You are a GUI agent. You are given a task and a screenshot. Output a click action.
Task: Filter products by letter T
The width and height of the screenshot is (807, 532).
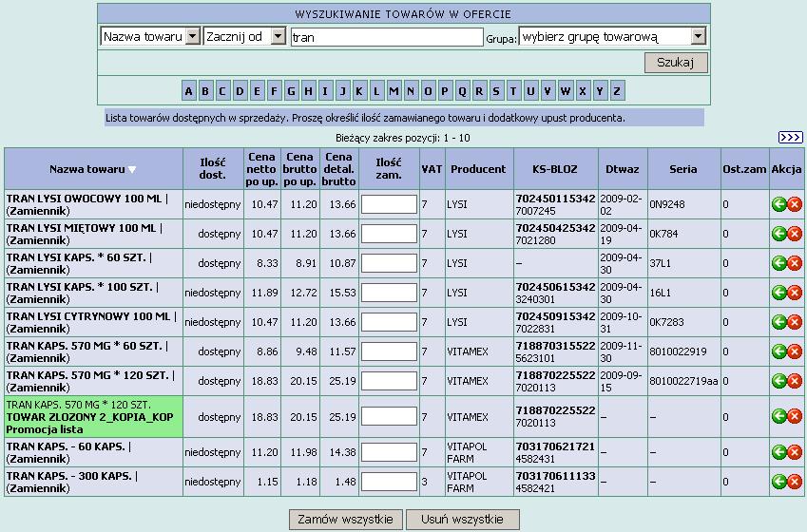[x=514, y=91]
